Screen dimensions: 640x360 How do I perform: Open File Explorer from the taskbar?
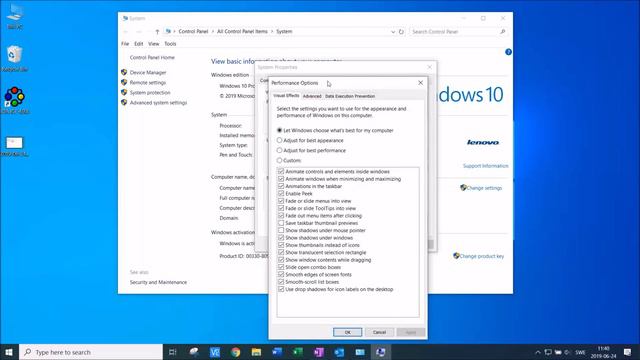pos(256,352)
